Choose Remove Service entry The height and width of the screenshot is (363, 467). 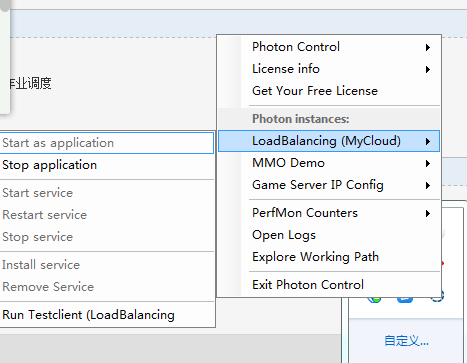pos(107,287)
